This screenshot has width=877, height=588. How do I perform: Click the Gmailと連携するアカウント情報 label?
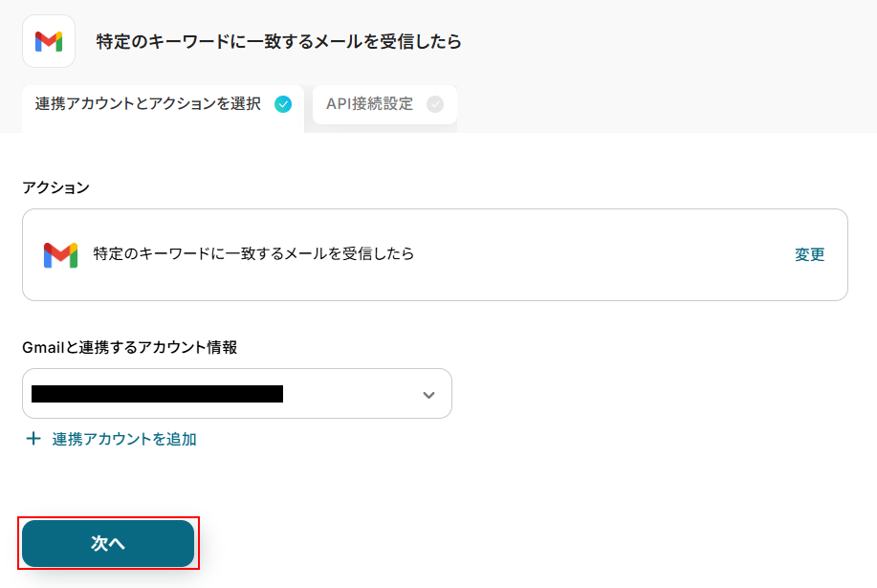129,347
